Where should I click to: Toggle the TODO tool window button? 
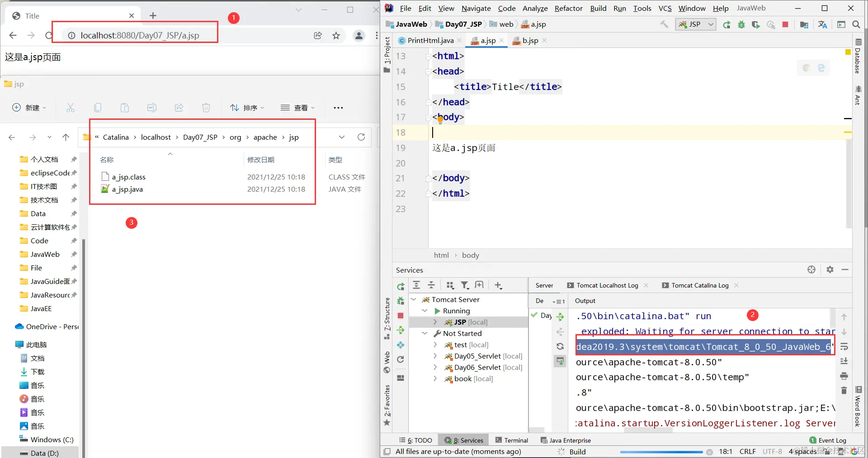pyautogui.click(x=416, y=440)
